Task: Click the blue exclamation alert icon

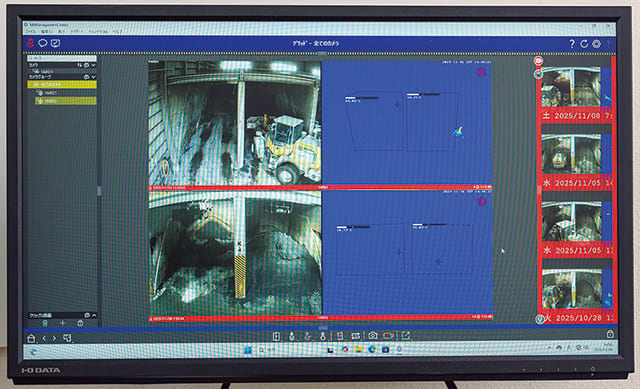Action: pos(608,44)
